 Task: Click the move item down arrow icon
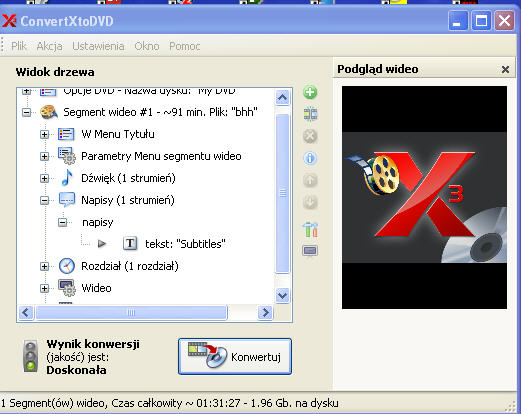[x=310, y=202]
